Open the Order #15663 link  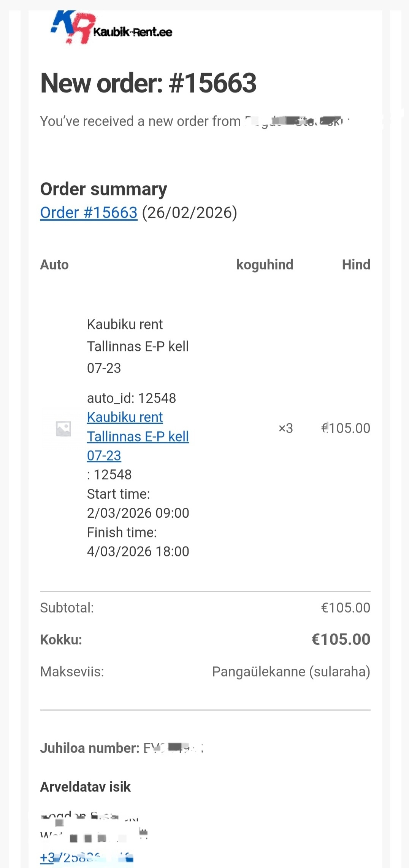(x=89, y=213)
